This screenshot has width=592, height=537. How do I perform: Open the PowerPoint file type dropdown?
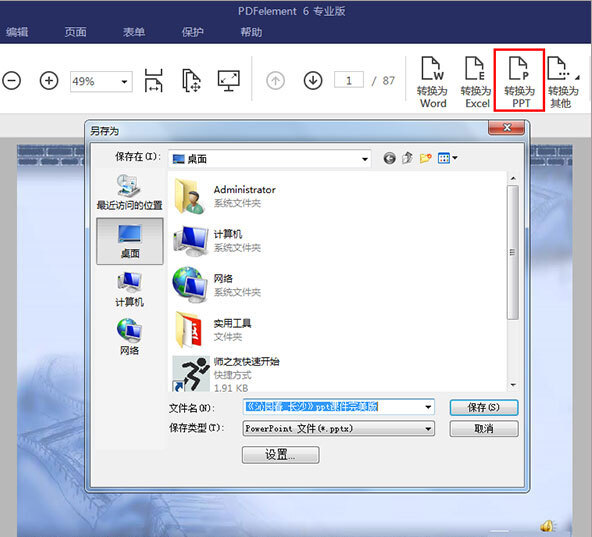click(x=428, y=429)
